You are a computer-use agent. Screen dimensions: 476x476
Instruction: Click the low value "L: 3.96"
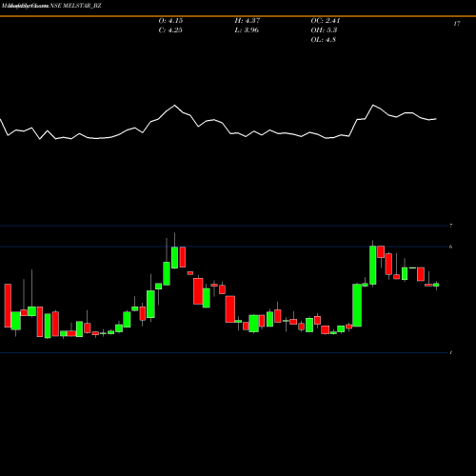coord(247,30)
